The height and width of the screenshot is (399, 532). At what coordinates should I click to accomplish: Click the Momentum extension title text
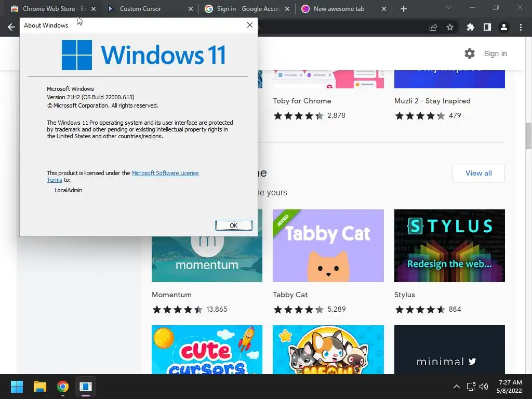click(171, 295)
